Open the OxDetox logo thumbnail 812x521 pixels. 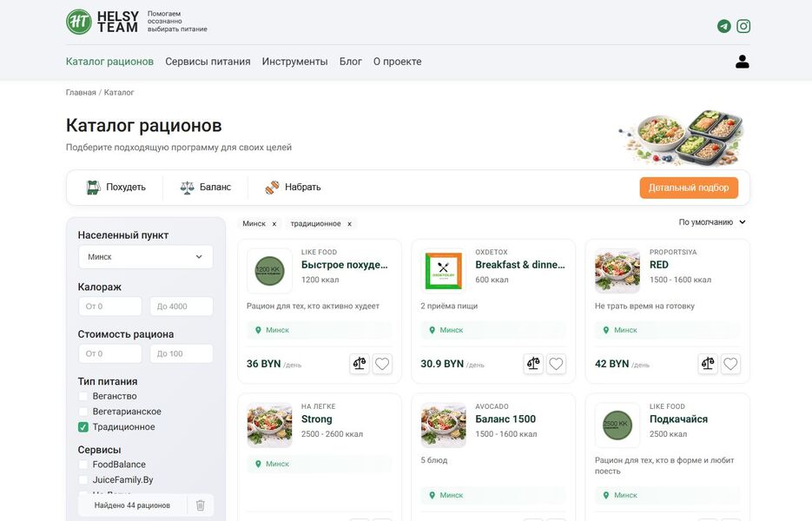click(x=443, y=271)
